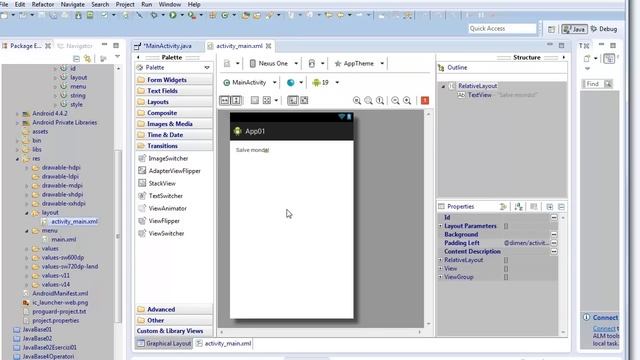Click the Find search icon in Task List
The width and height of the screenshot is (640, 360).
(x=608, y=84)
